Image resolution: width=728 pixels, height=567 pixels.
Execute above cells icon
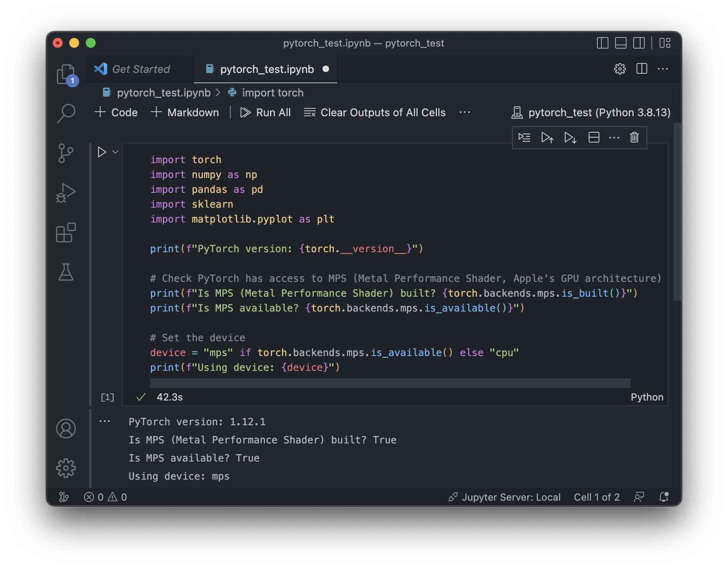point(547,137)
